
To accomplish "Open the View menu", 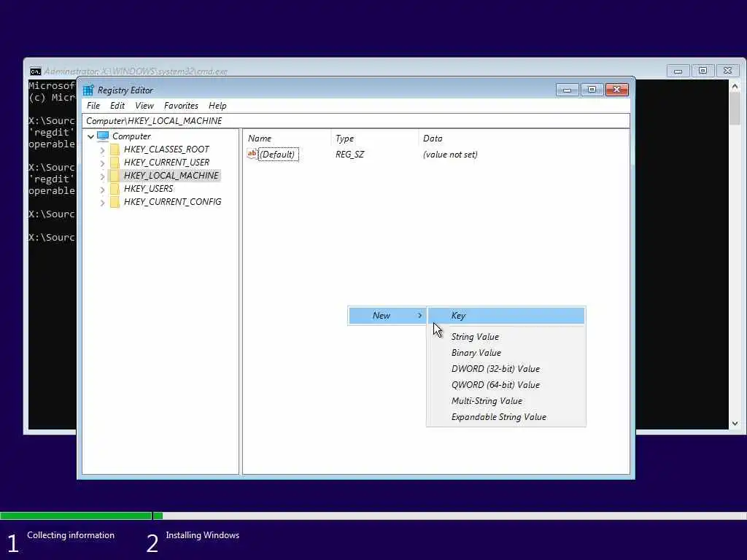I will pyautogui.click(x=144, y=106).
